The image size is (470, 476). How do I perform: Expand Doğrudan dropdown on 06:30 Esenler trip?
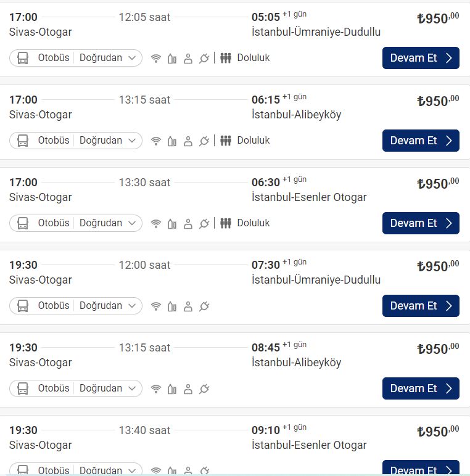click(108, 223)
